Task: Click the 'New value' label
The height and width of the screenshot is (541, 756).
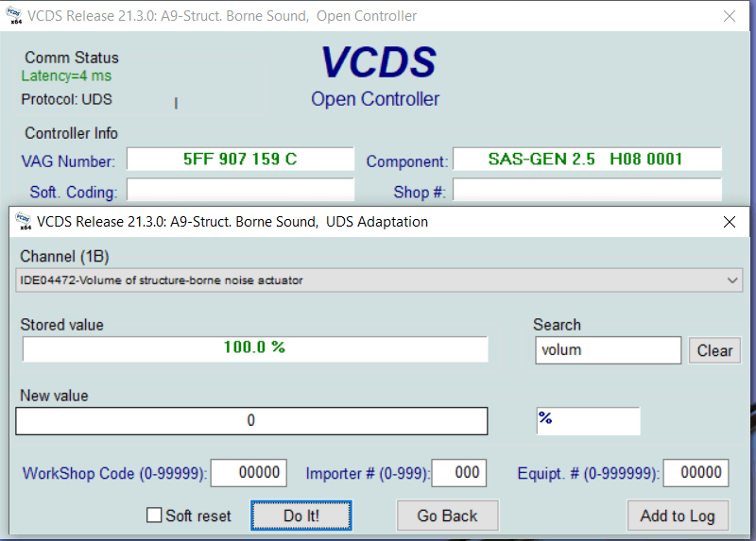Action: pos(54,396)
